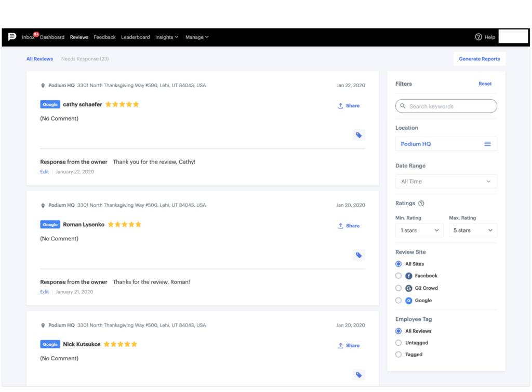Click Generate Reports button
This screenshot has width=532, height=392.
(x=480, y=59)
